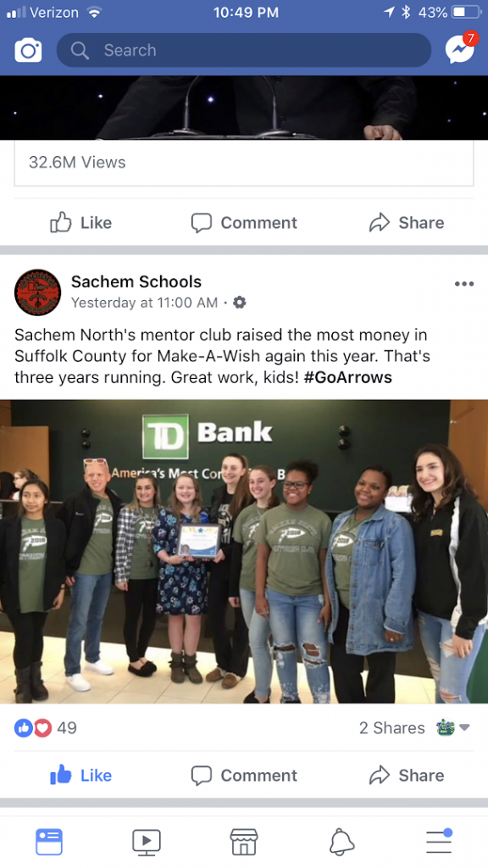This screenshot has width=488, height=868.
Task: Open the Marketplace tab icon
Action: (244, 842)
